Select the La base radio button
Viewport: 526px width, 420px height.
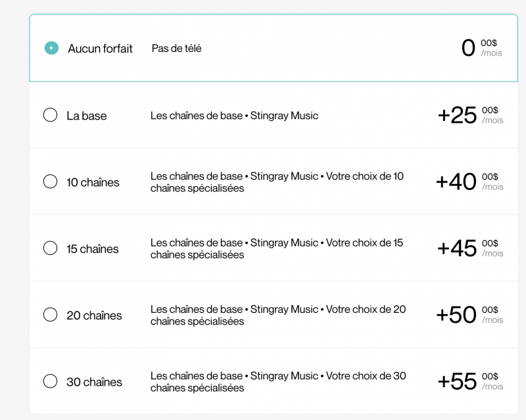(50, 115)
